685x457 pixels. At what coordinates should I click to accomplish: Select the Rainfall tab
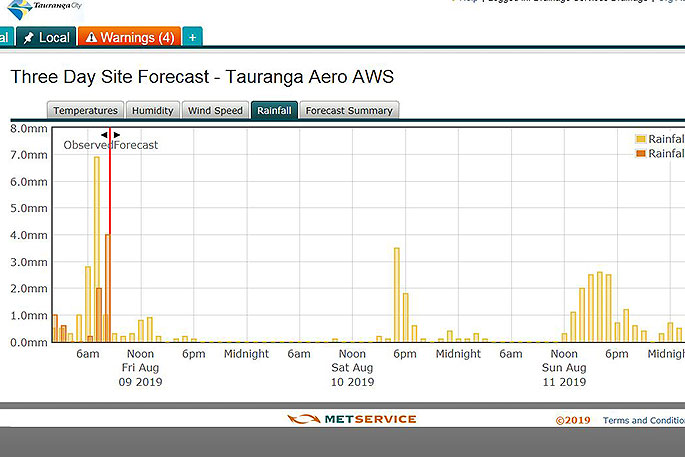pos(274,110)
